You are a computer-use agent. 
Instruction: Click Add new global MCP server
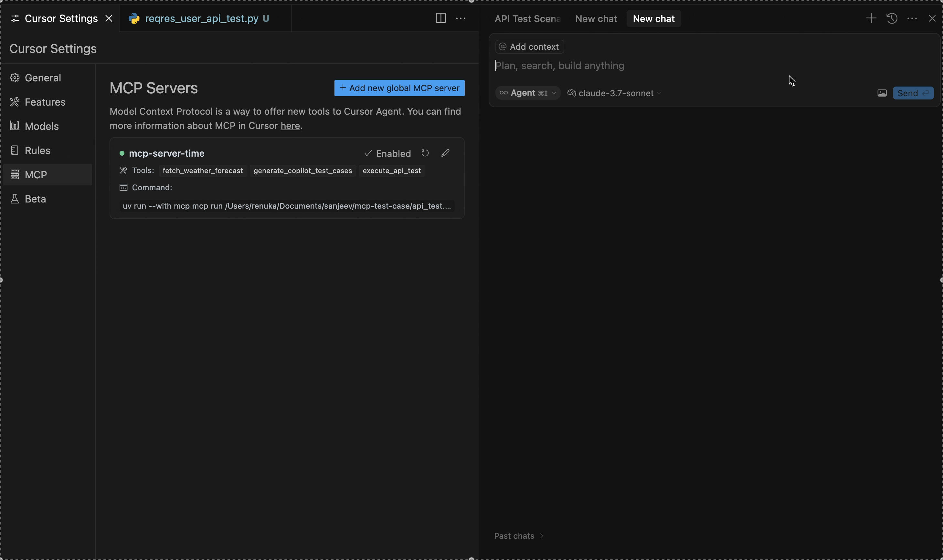[x=399, y=88]
